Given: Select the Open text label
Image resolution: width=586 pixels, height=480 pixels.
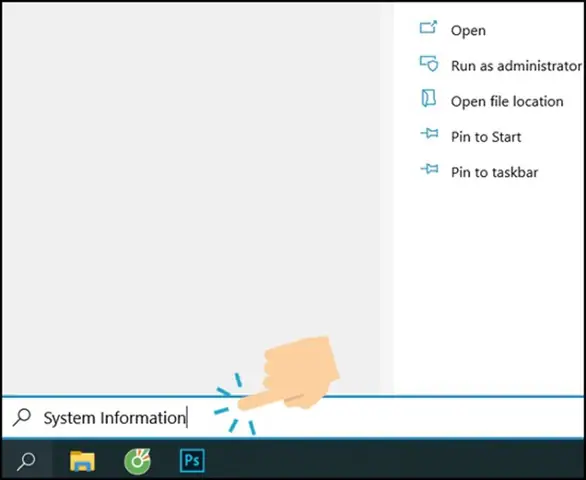Looking at the screenshot, I should [468, 31].
